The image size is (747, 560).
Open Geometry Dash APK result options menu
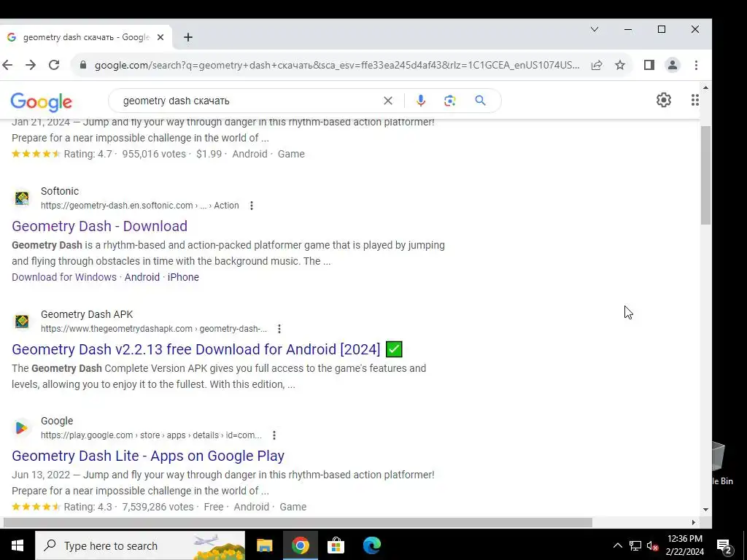point(279,329)
